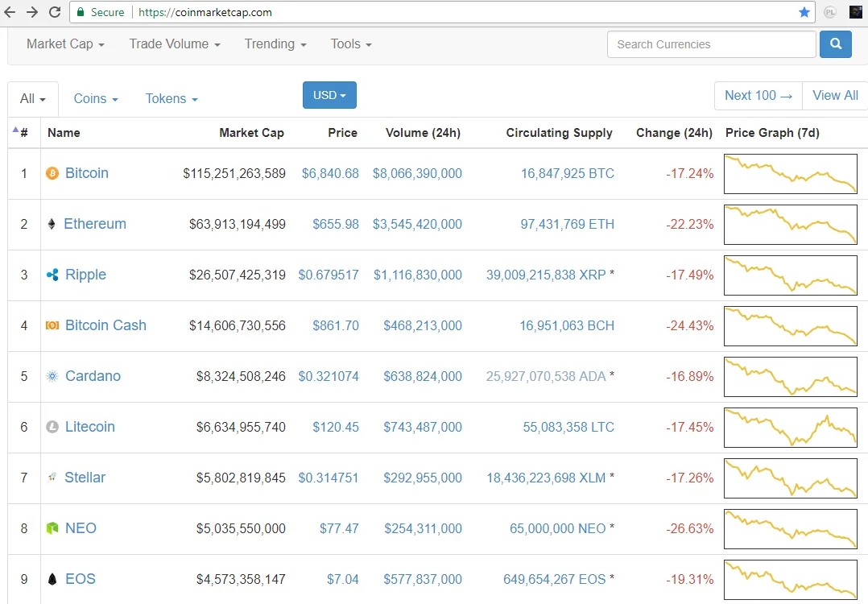Screen dimensions: 868x604
Task: Click the Next 100 button
Action: (758, 95)
